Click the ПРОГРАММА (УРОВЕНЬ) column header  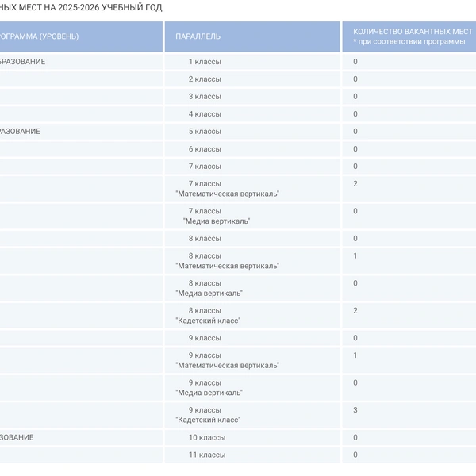81,36
